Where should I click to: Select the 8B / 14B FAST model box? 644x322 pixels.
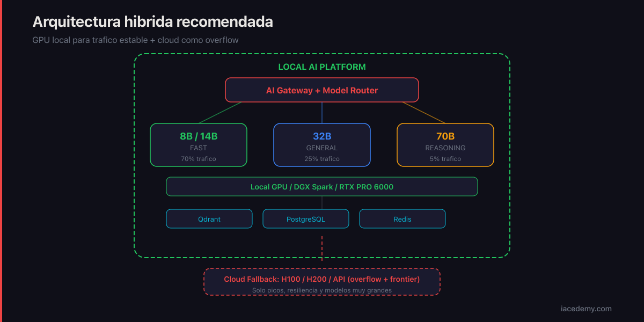199,145
